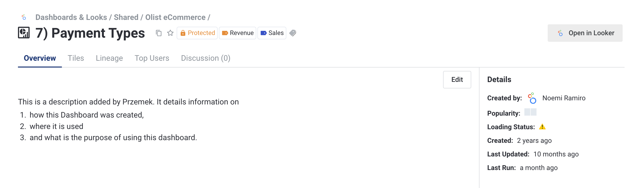Add a tag using the gray tag icon

point(293,33)
